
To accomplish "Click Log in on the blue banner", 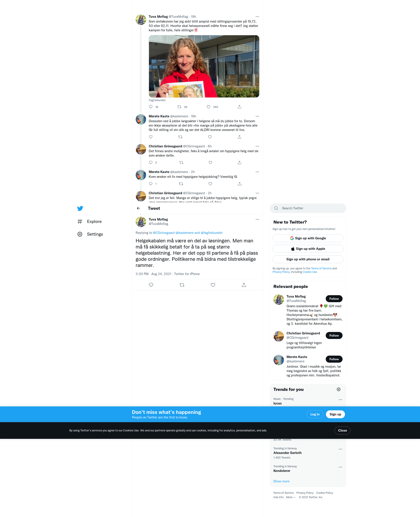I will (x=315, y=414).
